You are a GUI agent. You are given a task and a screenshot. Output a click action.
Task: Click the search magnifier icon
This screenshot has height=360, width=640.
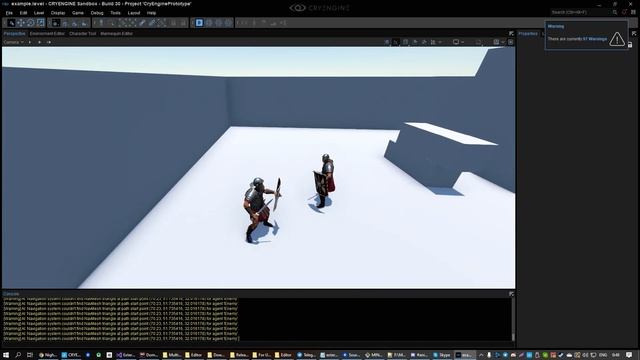[x=615, y=12]
